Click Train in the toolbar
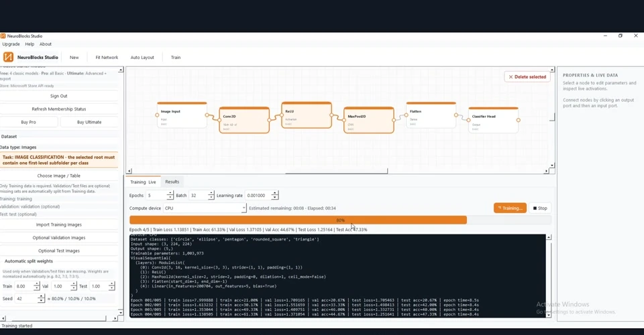 click(x=176, y=58)
